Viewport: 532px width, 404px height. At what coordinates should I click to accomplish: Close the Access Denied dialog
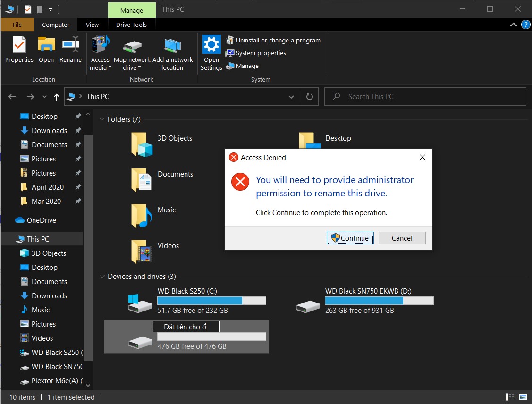pos(422,157)
